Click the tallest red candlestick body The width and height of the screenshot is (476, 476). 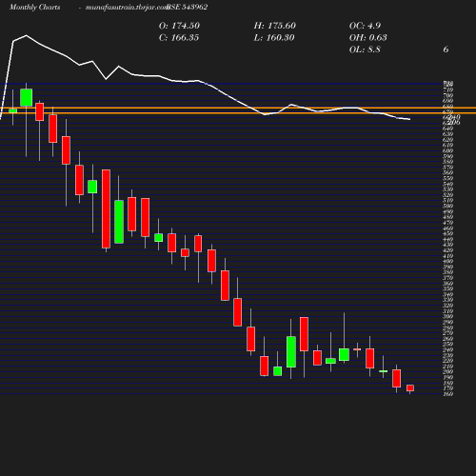pos(106,208)
